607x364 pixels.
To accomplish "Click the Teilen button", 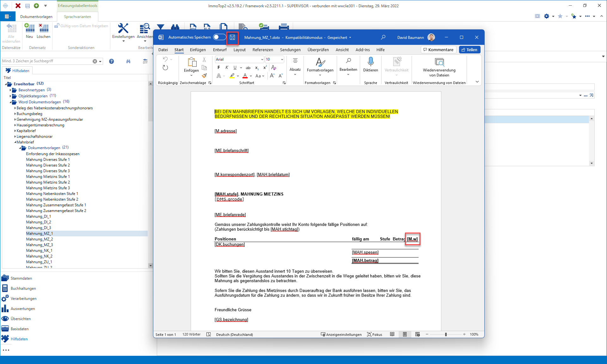I will (x=469, y=50).
